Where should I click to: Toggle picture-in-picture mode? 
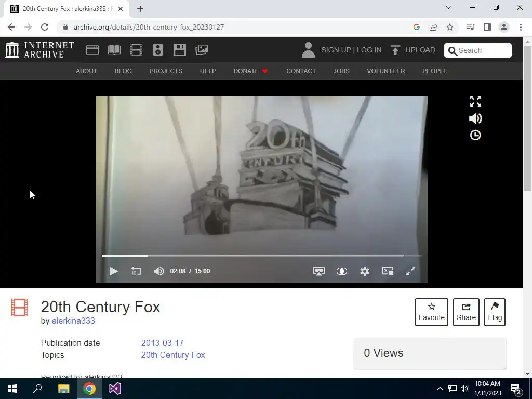click(x=388, y=271)
